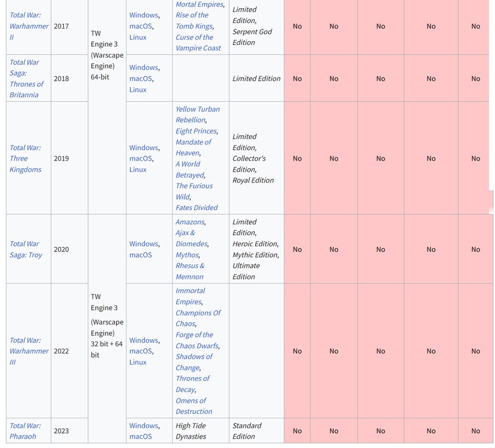The height and width of the screenshot is (448, 495).
Task: Open the Amazons expansion link
Action: point(190,222)
